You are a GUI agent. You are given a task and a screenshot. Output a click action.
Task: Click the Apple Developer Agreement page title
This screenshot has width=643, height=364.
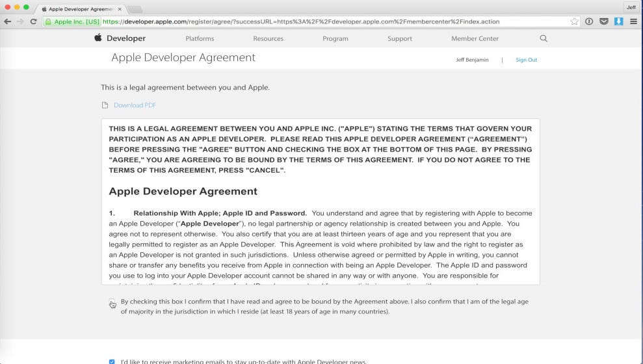click(x=183, y=57)
